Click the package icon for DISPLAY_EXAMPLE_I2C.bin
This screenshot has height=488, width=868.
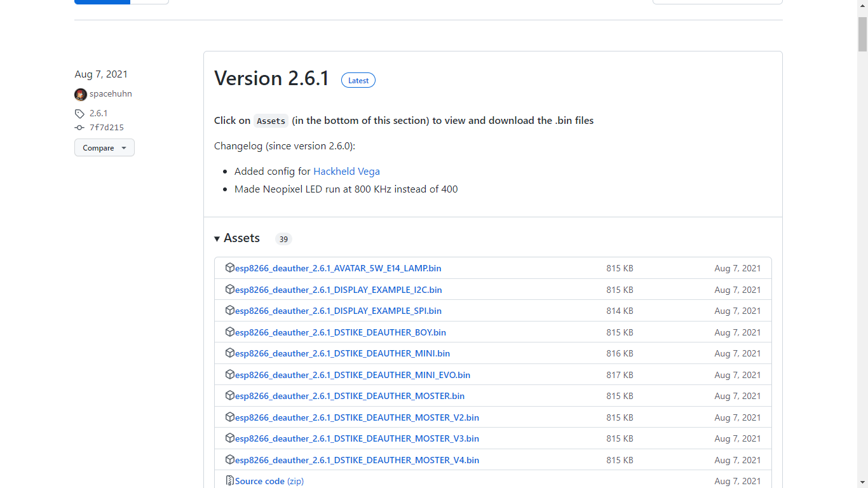[230, 289]
